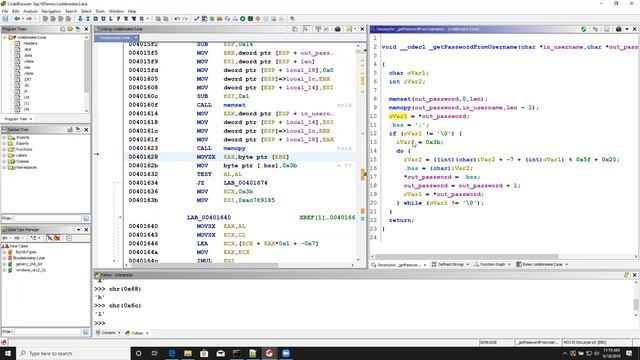The image size is (640, 360).
Task: Go to next Label (L) icon
Action: click(x=111, y=19)
